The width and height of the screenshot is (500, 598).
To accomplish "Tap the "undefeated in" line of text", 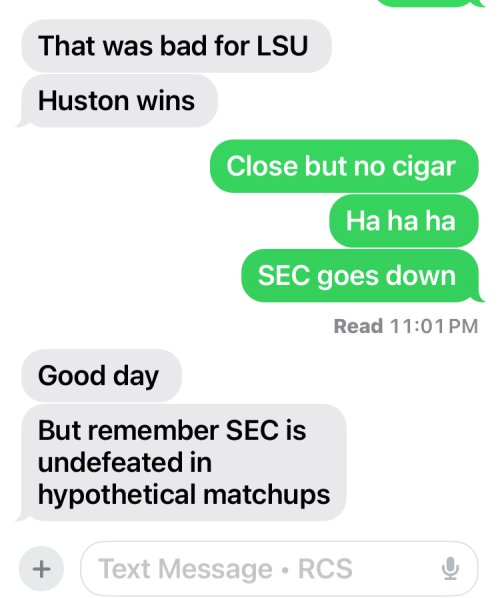I will click(x=125, y=463).
